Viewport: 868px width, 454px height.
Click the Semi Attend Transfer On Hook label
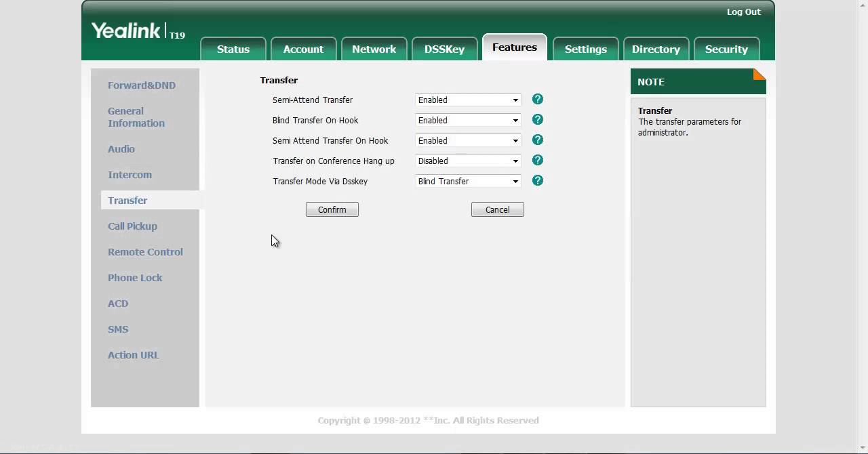pyautogui.click(x=330, y=141)
